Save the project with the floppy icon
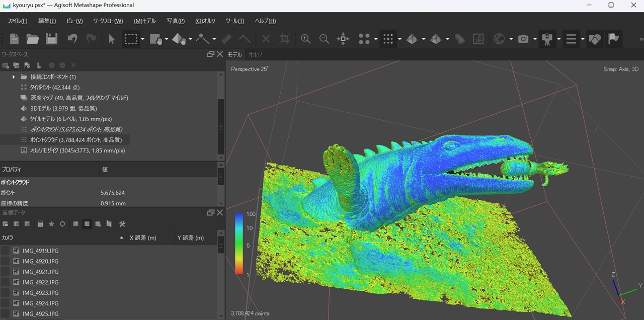644x320 pixels. [51, 39]
